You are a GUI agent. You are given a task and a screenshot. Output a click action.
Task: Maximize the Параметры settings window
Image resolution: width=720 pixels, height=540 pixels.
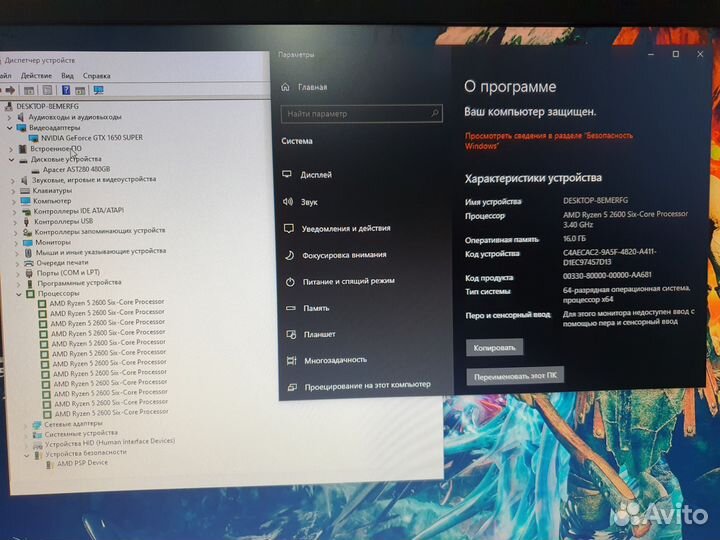click(x=675, y=54)
